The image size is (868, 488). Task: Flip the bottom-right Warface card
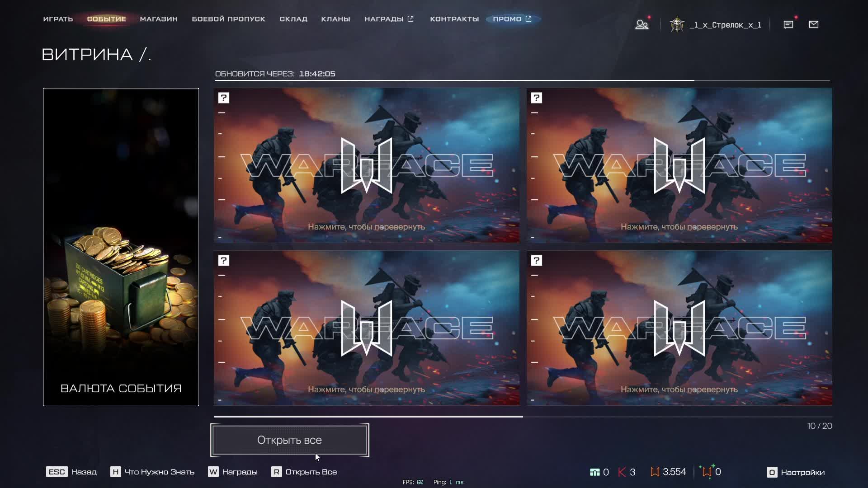[679, 328]
